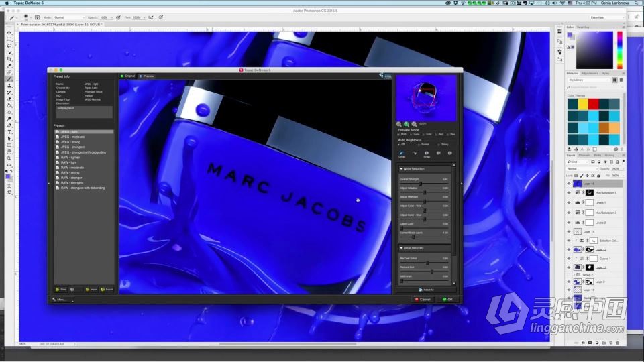Click zoom out magnifier in DeNoise navigator
644x362 pixels.
pyautogui.click(x=398, y=124)
